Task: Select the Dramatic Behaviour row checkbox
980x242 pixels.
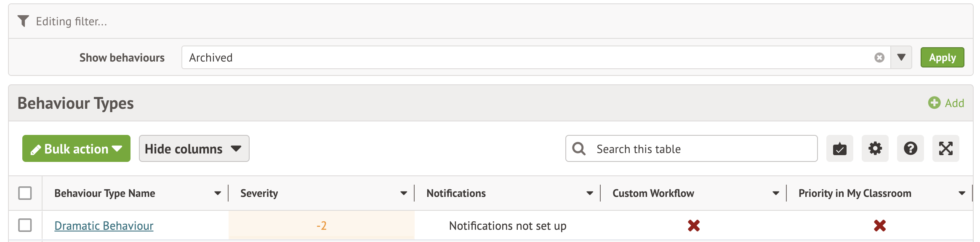Action: pyautogui.click(x=25, y=225)
